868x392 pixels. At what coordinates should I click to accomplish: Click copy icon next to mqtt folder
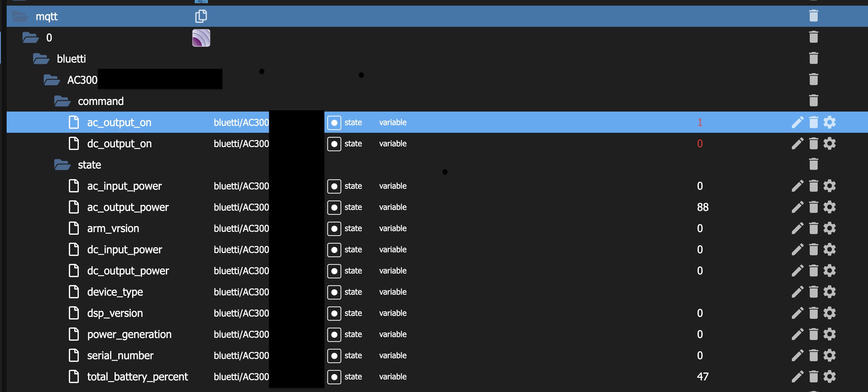tap(201, 16)
